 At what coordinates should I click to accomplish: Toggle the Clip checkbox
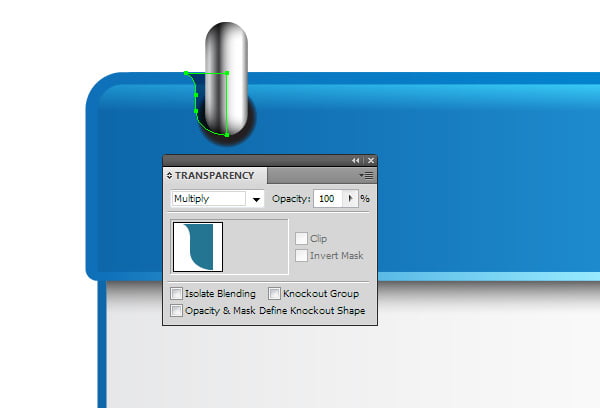tap(301, 238)
